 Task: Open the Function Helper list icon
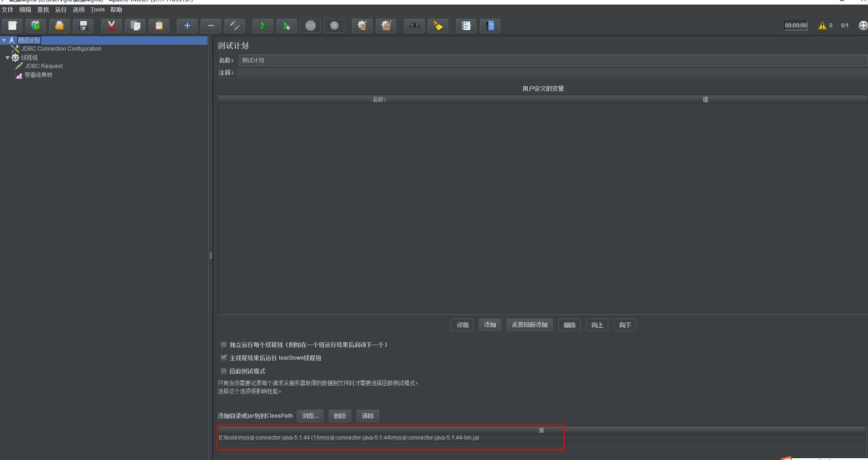(x=466, y=26)
